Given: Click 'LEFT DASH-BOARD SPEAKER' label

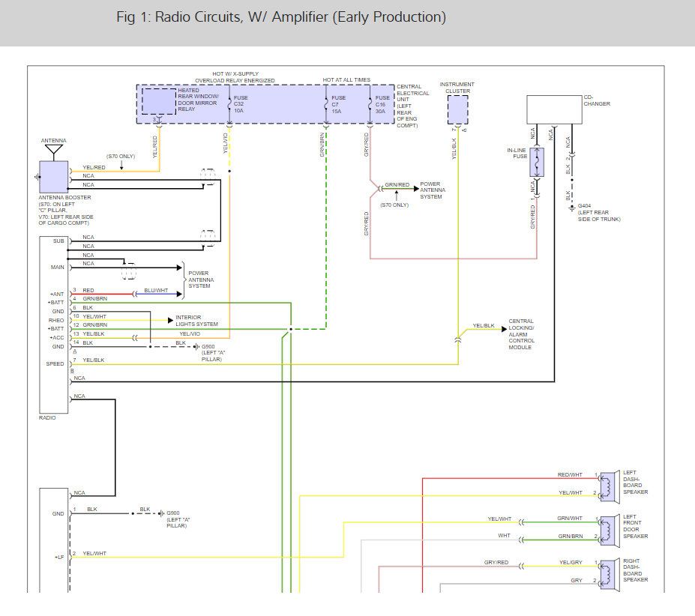Looking at the screenshot, I should coord(635,482).
